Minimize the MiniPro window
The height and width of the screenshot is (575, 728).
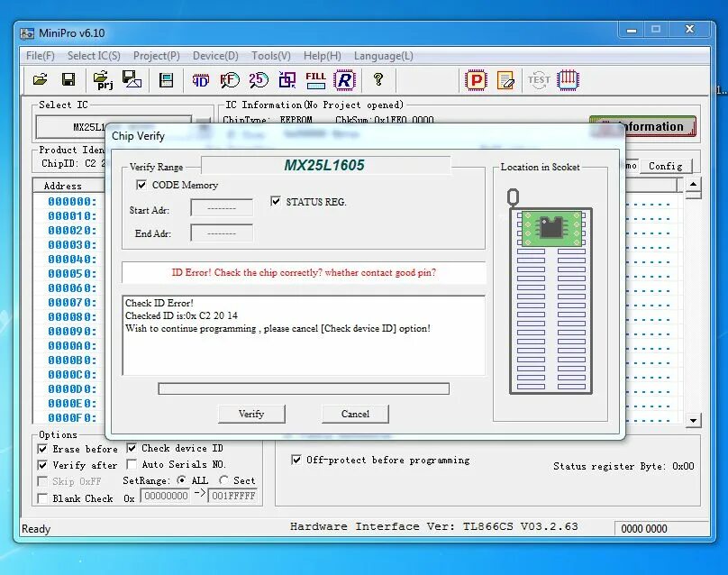pyautogui.click(x=632, y=30)
